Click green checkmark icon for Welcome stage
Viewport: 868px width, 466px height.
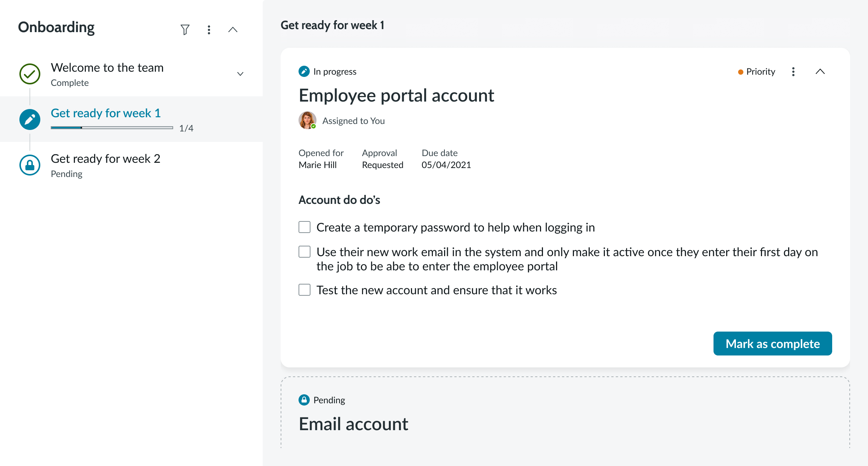point(30,74)
